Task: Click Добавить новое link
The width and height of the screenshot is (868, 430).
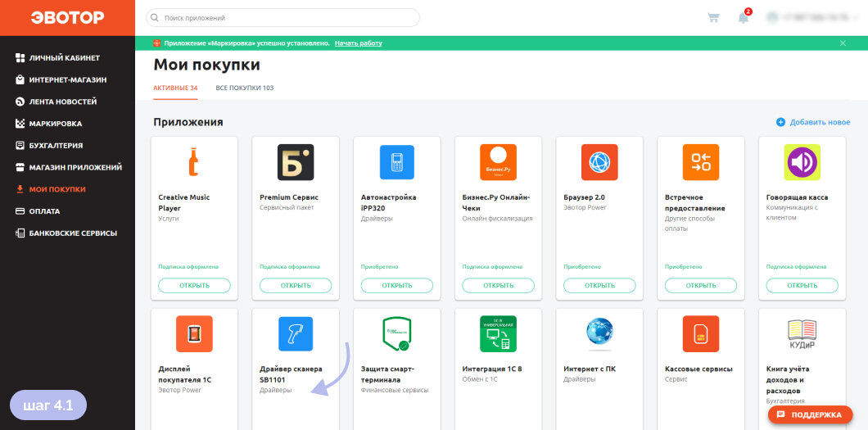Action: coord(820,122)
